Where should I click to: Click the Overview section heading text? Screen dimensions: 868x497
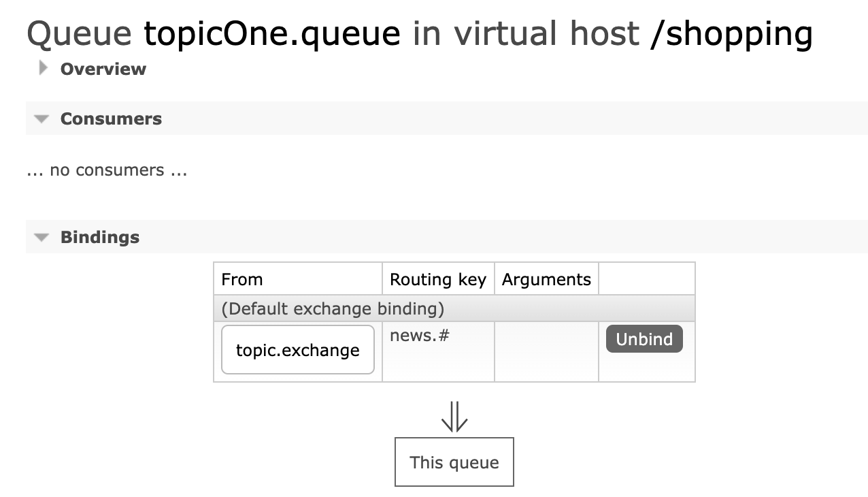point(103,69)
